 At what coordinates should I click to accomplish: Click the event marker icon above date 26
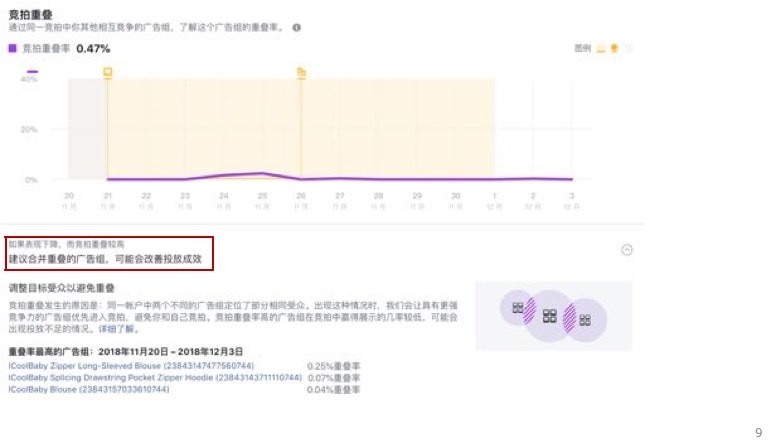pyautogui.click(x=300, y=72)
